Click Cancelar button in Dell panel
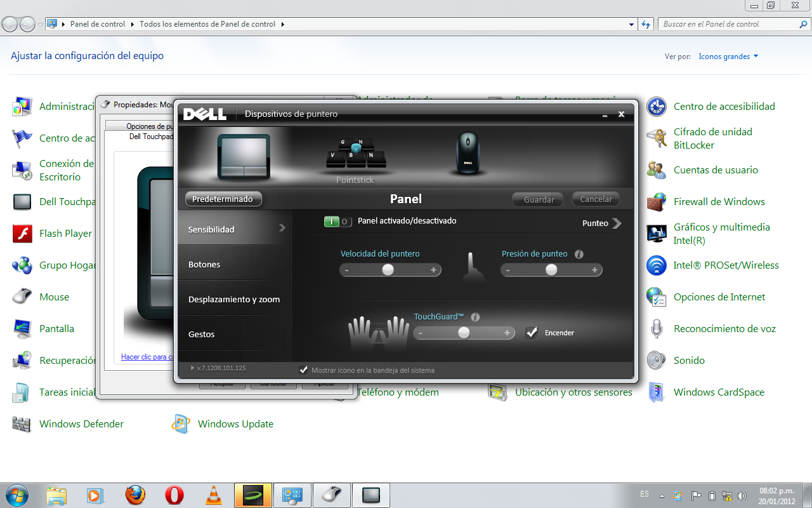 pos(596,199)
